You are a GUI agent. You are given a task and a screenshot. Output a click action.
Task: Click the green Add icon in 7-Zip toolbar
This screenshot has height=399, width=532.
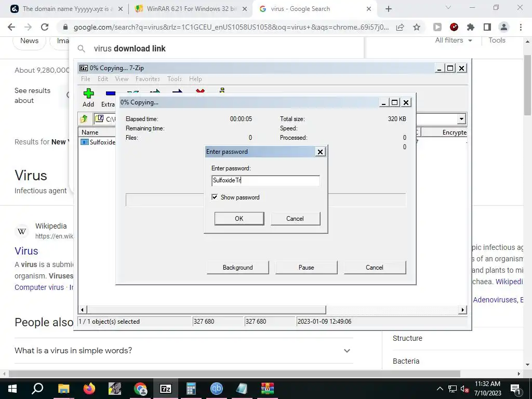tap(88, 94)
